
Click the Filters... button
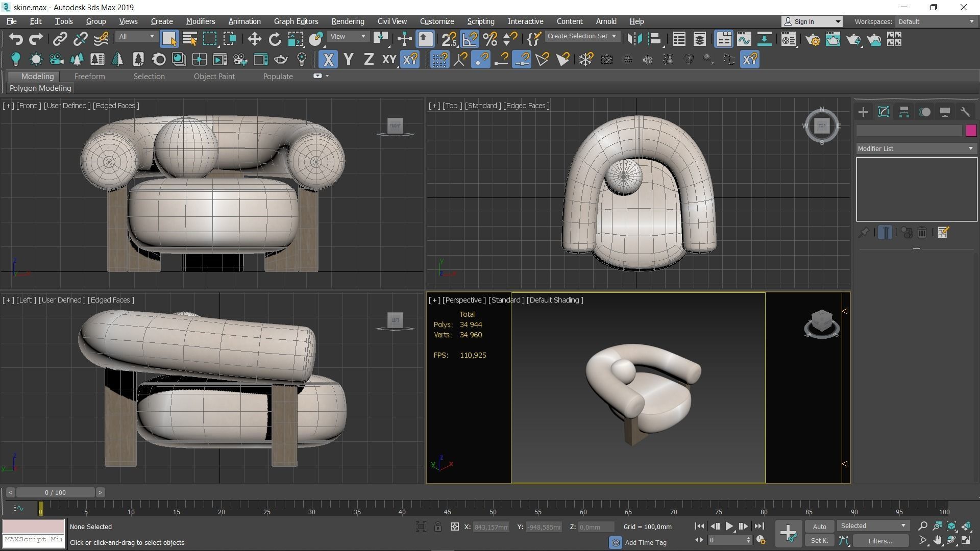pos(880,540)
